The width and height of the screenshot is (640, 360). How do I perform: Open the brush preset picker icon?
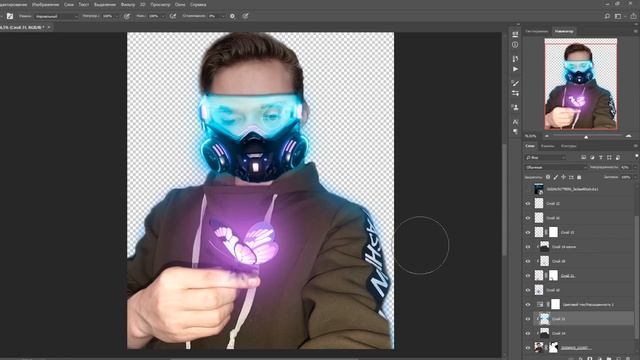pos(10,16)
